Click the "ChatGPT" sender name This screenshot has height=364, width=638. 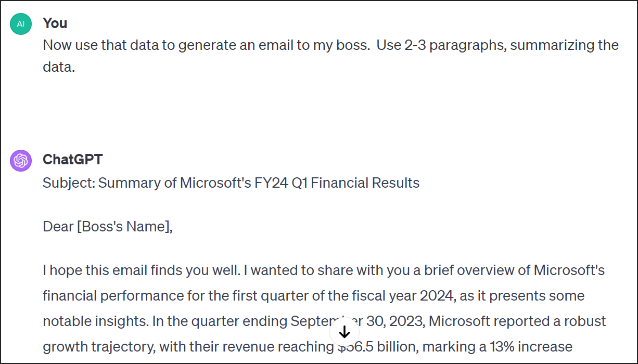[x=73, y=160]
